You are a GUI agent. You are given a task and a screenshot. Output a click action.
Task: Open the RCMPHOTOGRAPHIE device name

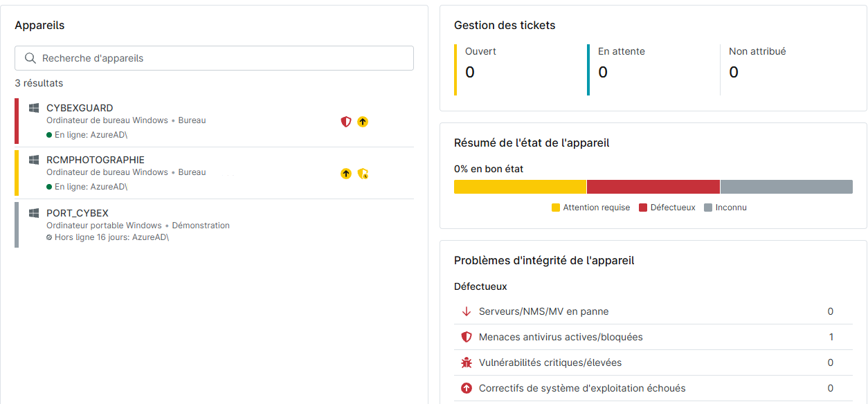point(96,160)
